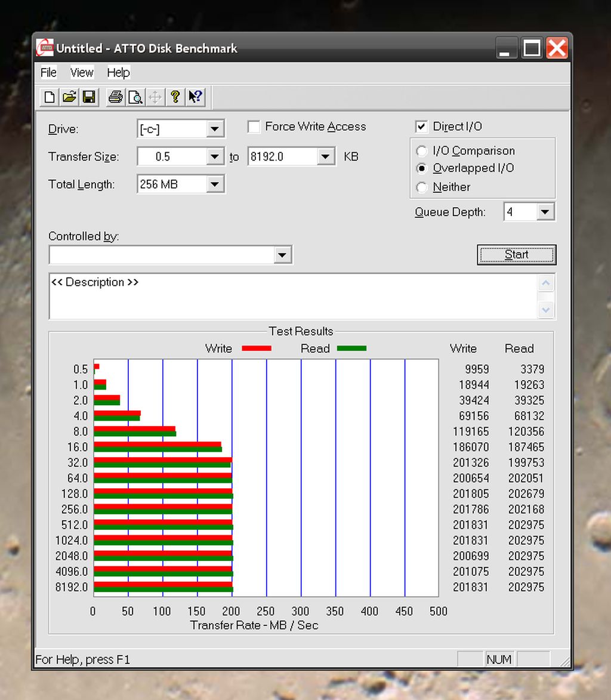The height and width of the screenshot is (700, 611).
Task: Print results using the printer icon
Action: 116,97
